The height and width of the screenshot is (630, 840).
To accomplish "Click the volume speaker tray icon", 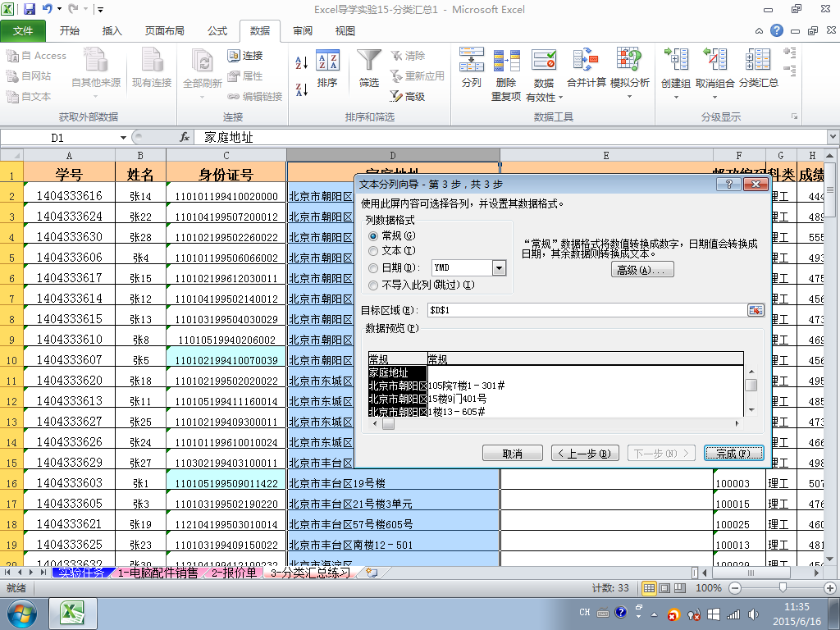I will coord(753,614).
